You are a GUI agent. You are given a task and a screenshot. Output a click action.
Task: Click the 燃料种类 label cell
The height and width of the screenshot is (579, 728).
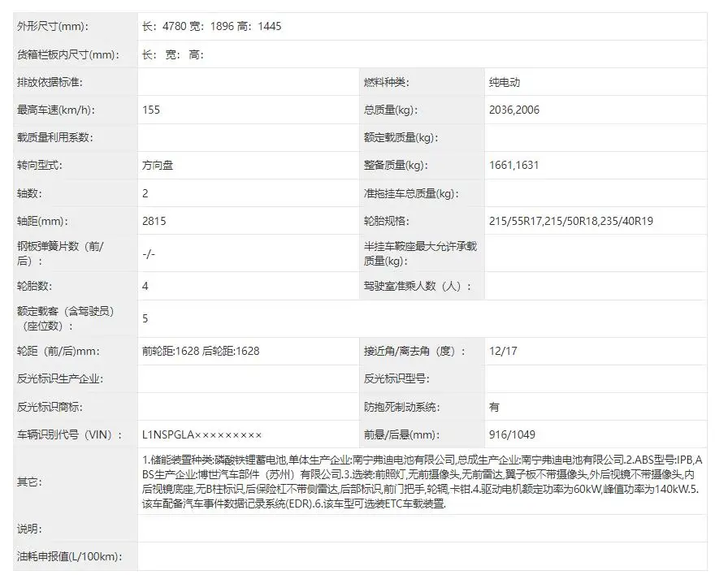[x=387, y=83]
